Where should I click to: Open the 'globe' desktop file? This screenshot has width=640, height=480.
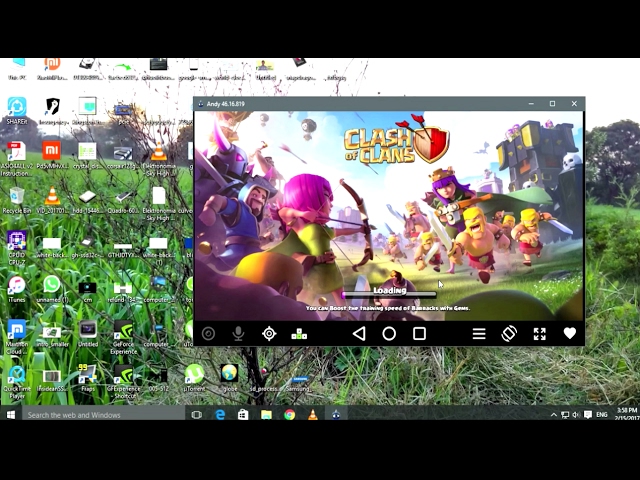pos(229,378)
